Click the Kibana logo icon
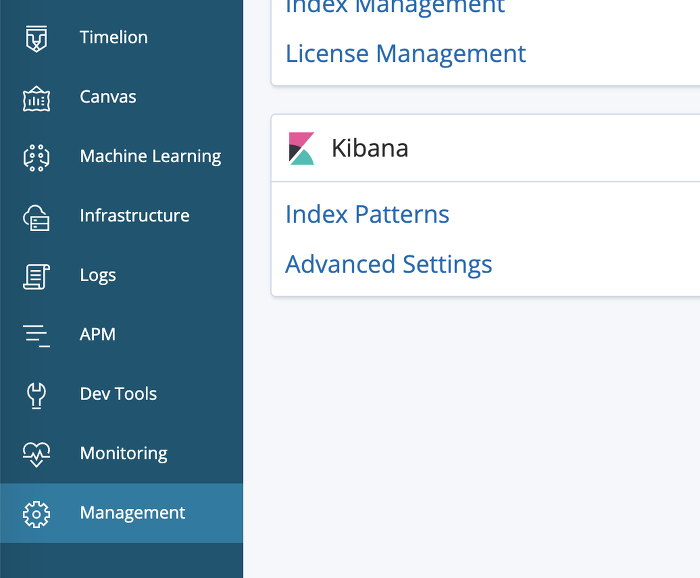Image resolution: width=700 pixels, height=578 pixels. [301, 148]
